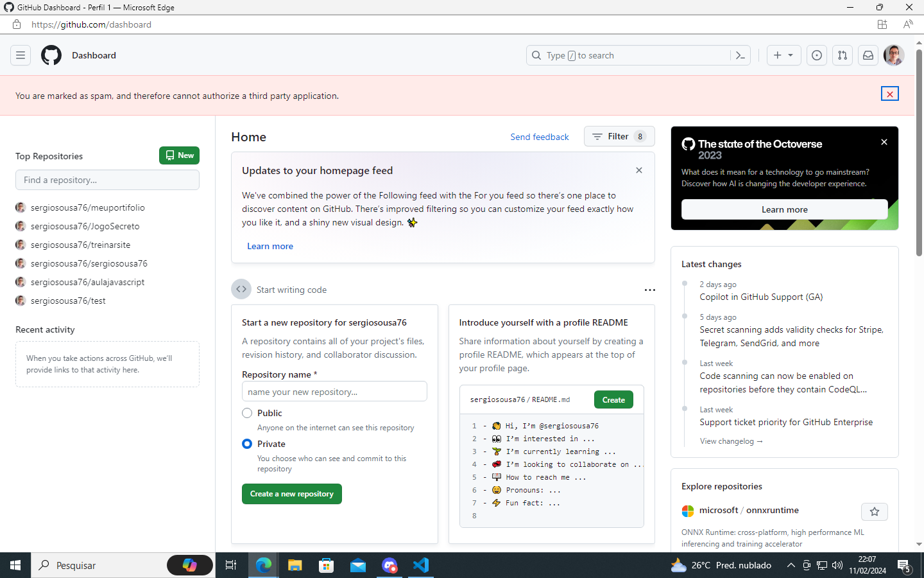Focus the Repository name input field
The width and height of the screenshot is (924, 578).
pyautogui.click(x=334, y=392)
